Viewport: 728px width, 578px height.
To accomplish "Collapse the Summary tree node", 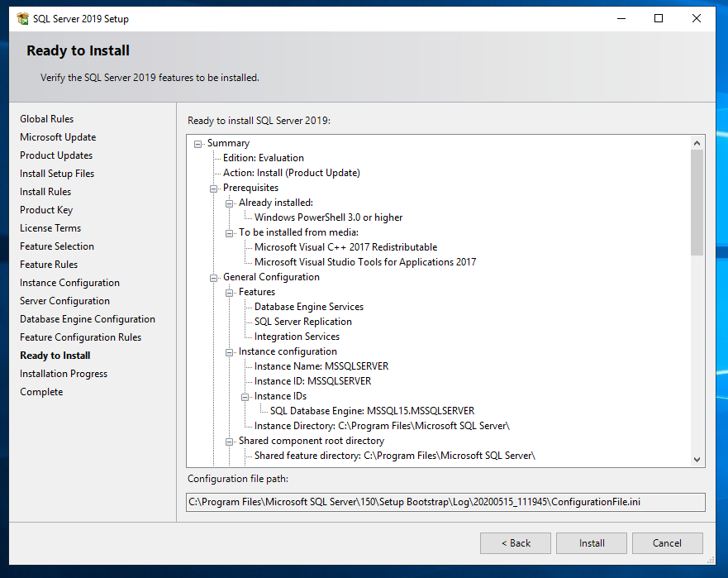I will (x=198, y=144).
